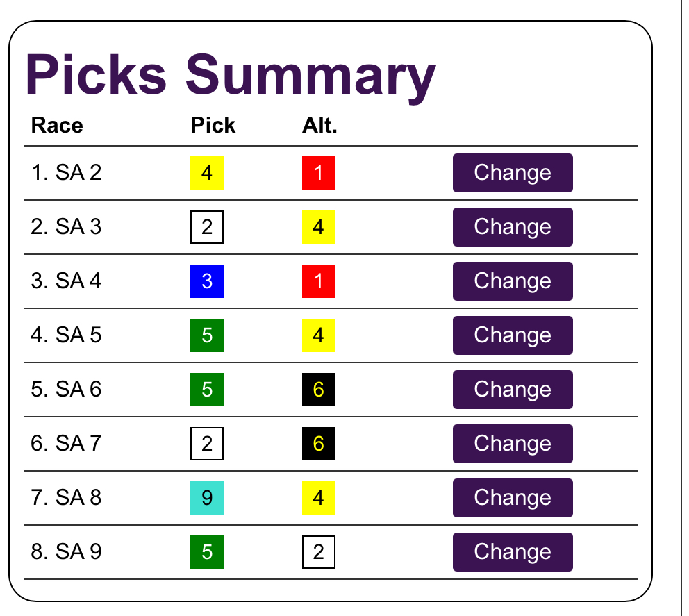Click Change in the 7. SA 8 row
Viewport: 689px width, 616px height.
(x=513, y=498)
